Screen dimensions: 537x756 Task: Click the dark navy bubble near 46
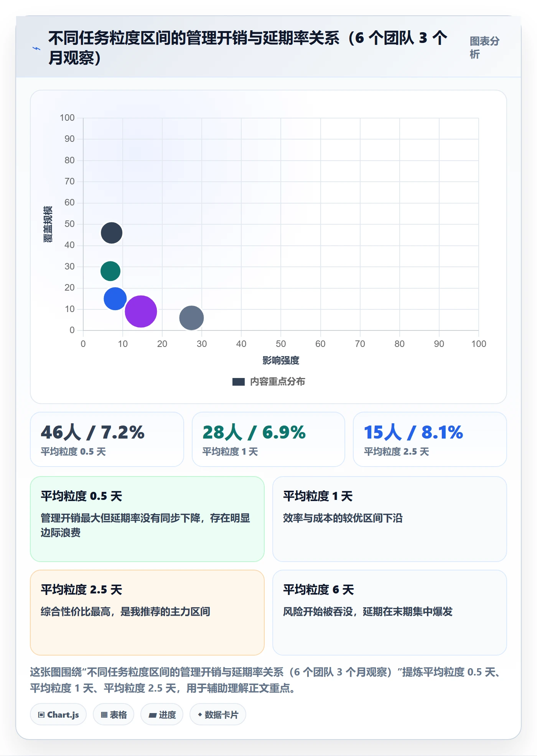click(112, 233)
